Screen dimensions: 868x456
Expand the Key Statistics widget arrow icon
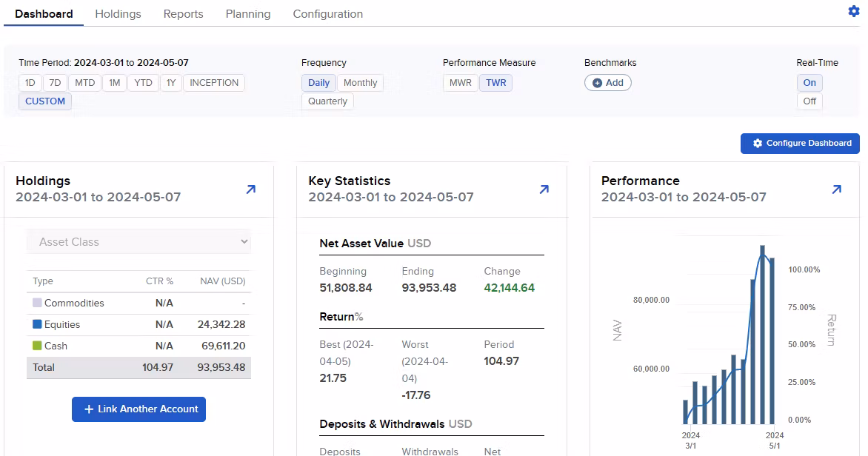tap(544, 190)
